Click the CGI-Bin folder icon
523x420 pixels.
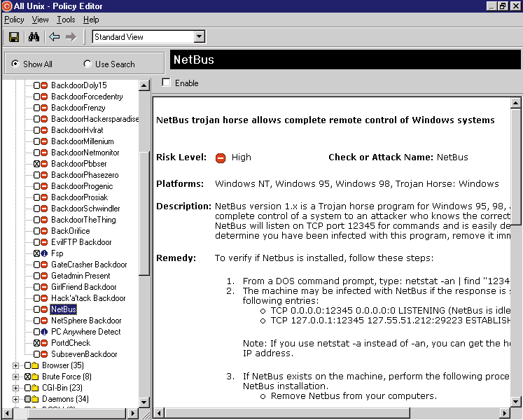(x=35, y=388)
